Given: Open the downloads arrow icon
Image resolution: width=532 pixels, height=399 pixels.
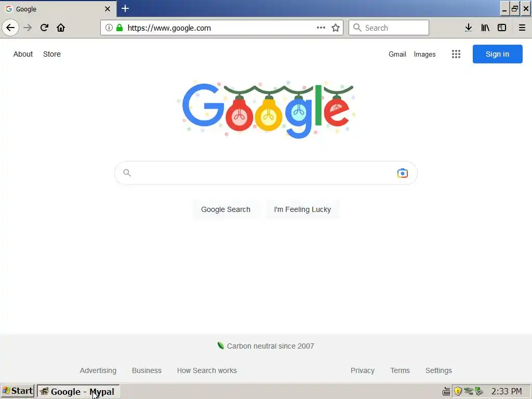Looking at the screenshot, I should [x=469, y=28].
